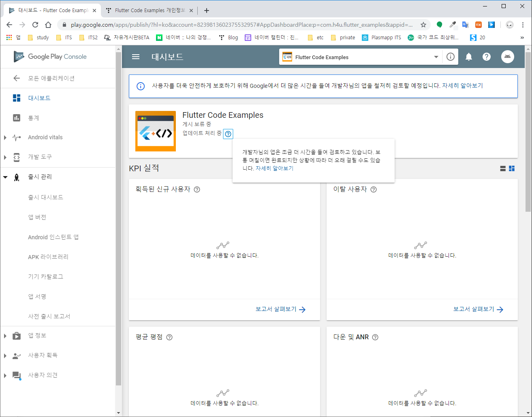This screenshot has height=417, width=532.
Task: Expand the 앱 정보 section
Action: tap(5, 336)
